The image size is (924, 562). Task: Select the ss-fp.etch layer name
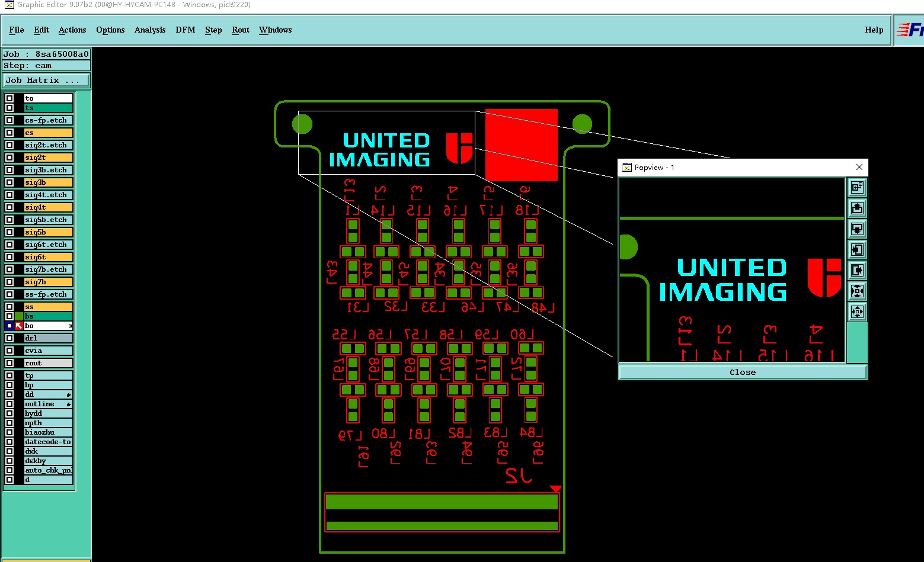49,294
